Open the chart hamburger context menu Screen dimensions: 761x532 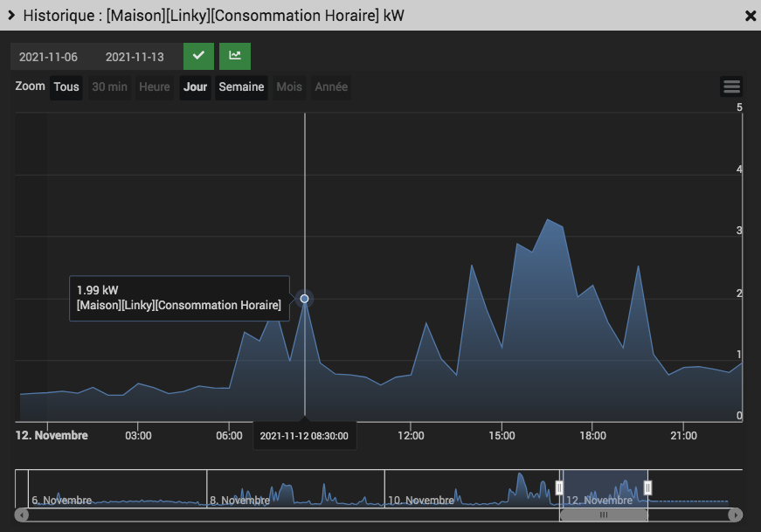point(731,86)
